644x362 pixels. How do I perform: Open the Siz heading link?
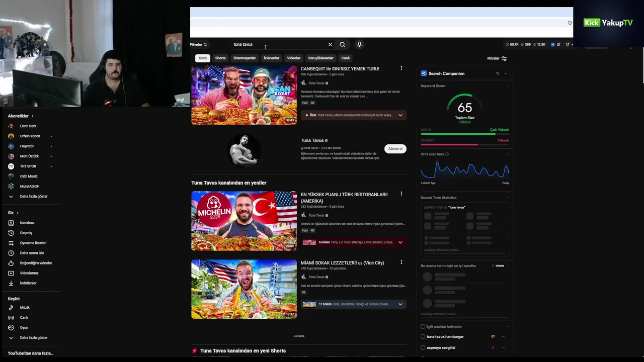(13, 213)
